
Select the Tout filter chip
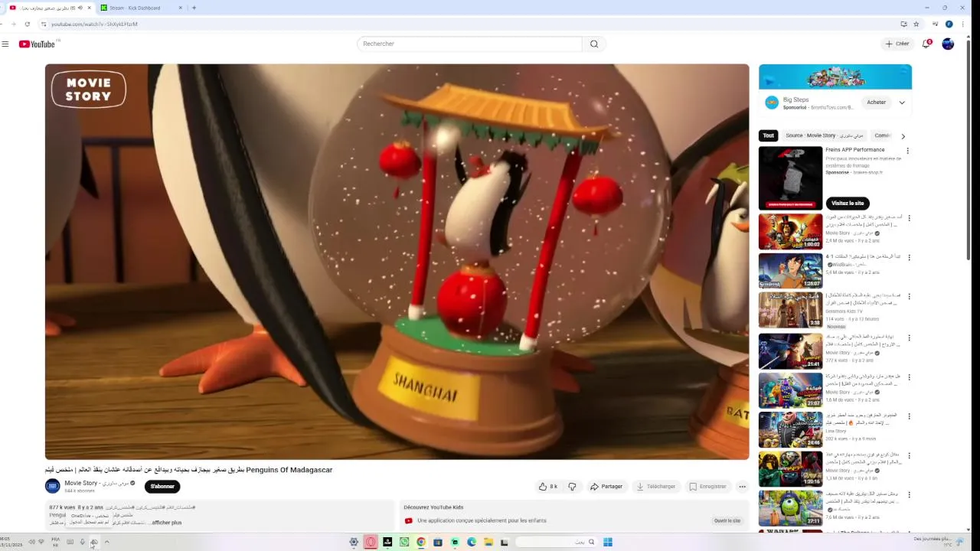click(x=769, y=135)
